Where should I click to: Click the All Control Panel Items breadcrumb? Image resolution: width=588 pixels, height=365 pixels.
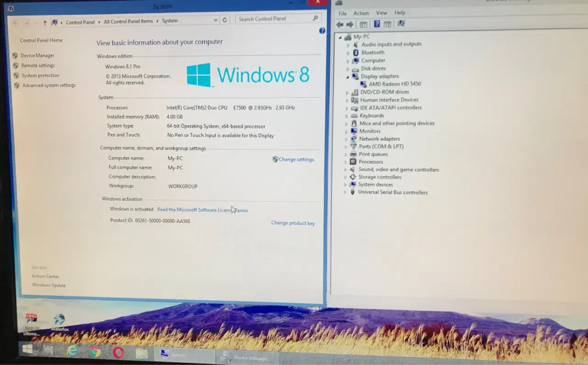(128, 22)
